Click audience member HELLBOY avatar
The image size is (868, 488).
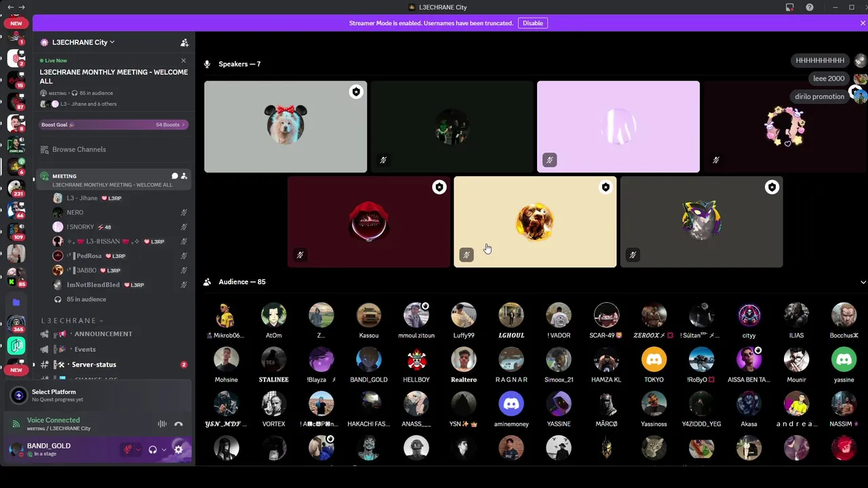(x=416, y=360)
